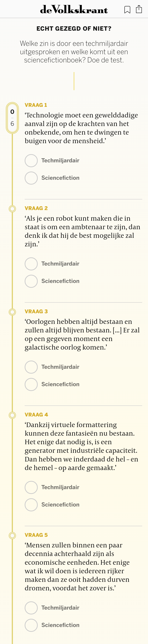
Task: Choose Techmiljardair for question 2
Action: [x=31, y=264]
